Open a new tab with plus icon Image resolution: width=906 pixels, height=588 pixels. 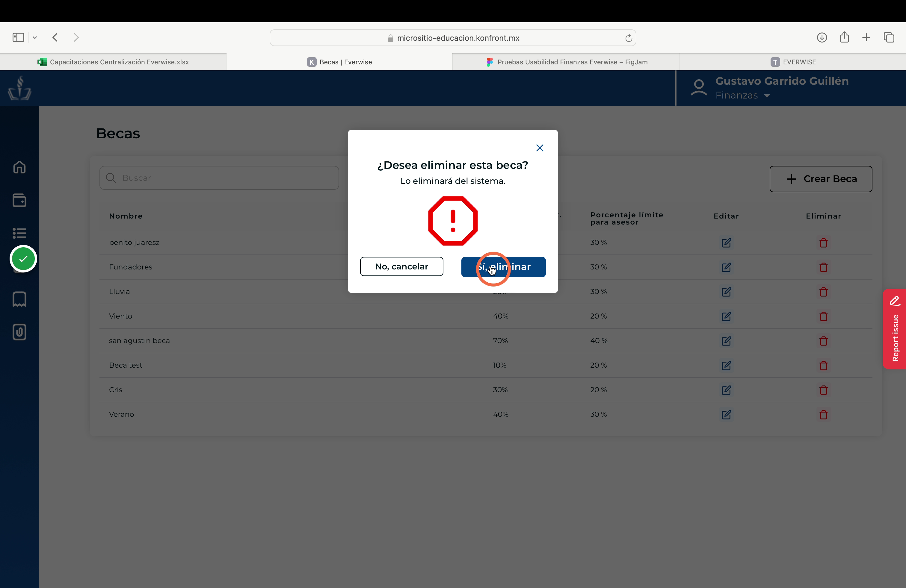pos(866,37)
